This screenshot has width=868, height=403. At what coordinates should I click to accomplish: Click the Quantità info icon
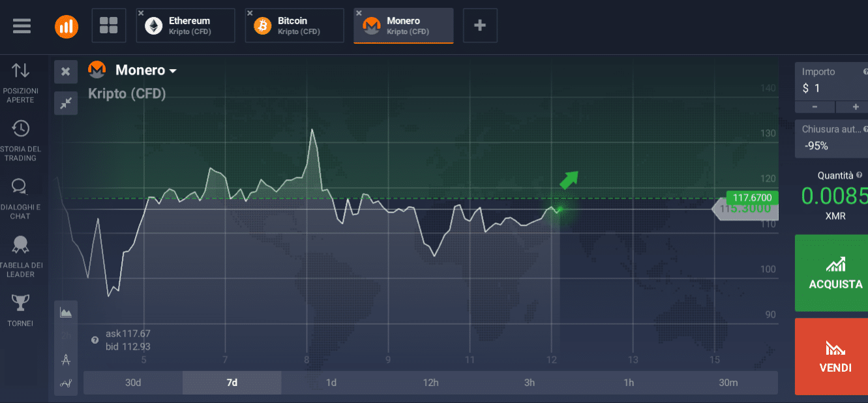point(859,175)
